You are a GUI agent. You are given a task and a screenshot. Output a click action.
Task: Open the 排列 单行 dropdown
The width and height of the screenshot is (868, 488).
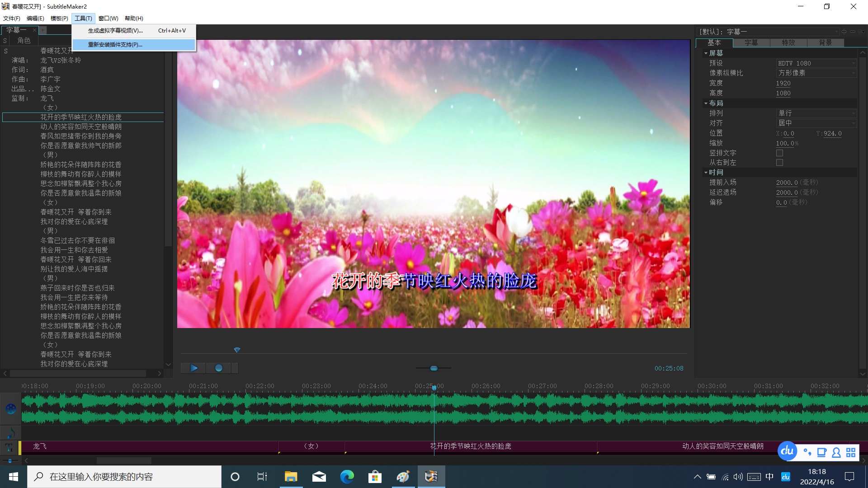pos(816,113)
